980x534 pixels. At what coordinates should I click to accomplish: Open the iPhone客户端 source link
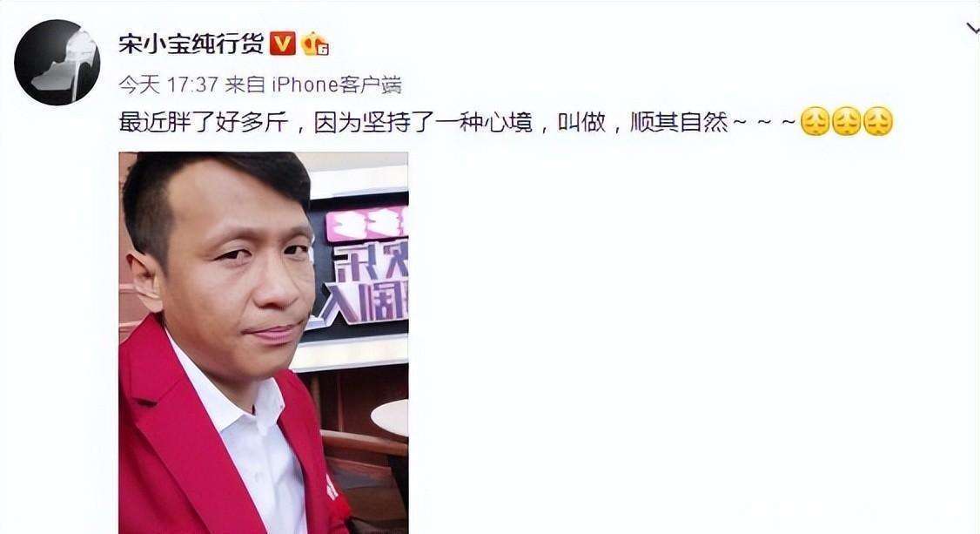coord(336,84)
